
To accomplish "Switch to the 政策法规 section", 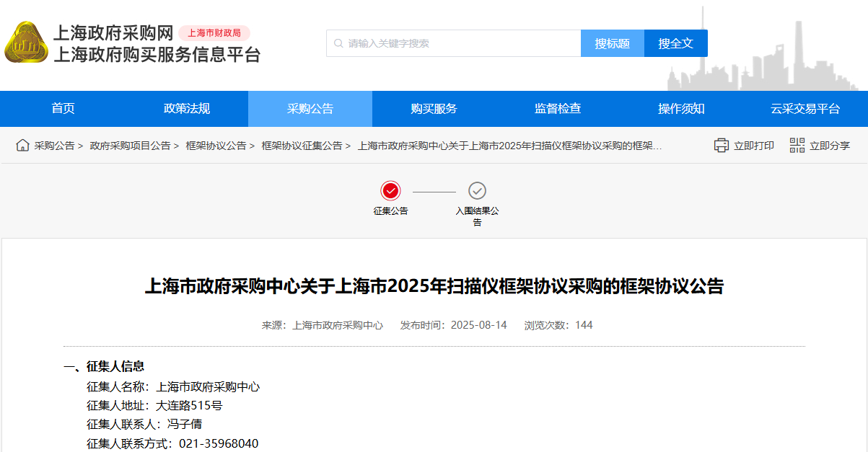I will tap(185, 108).
